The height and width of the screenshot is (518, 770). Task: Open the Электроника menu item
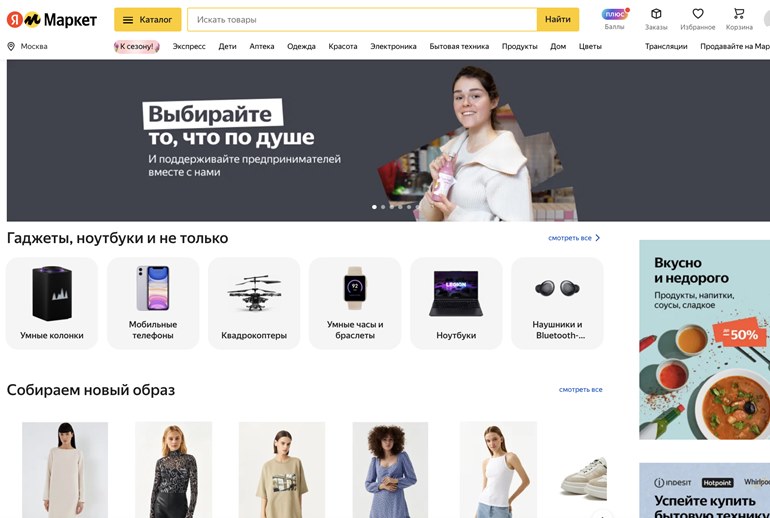pos(393,46)
